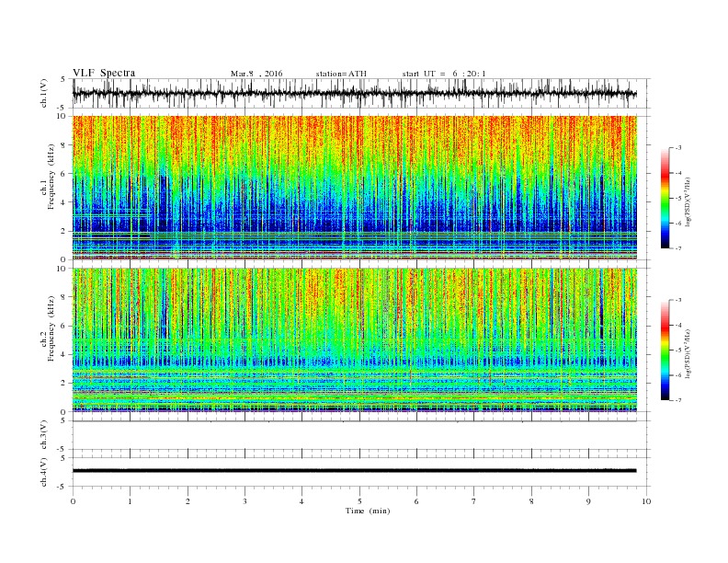
Task: Click time axis tick label '9'
Action: pyautogui.click(x=588, y=501)
